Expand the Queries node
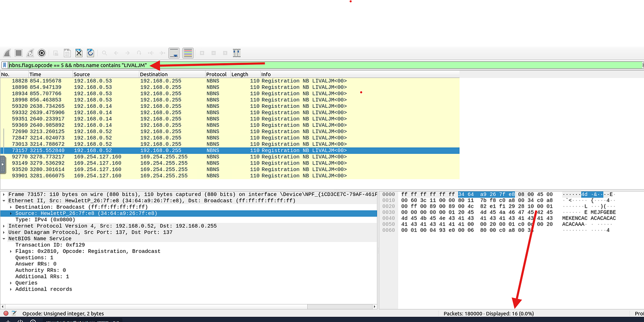The width and height of the screenshot is (644, 322). [11, 283]
